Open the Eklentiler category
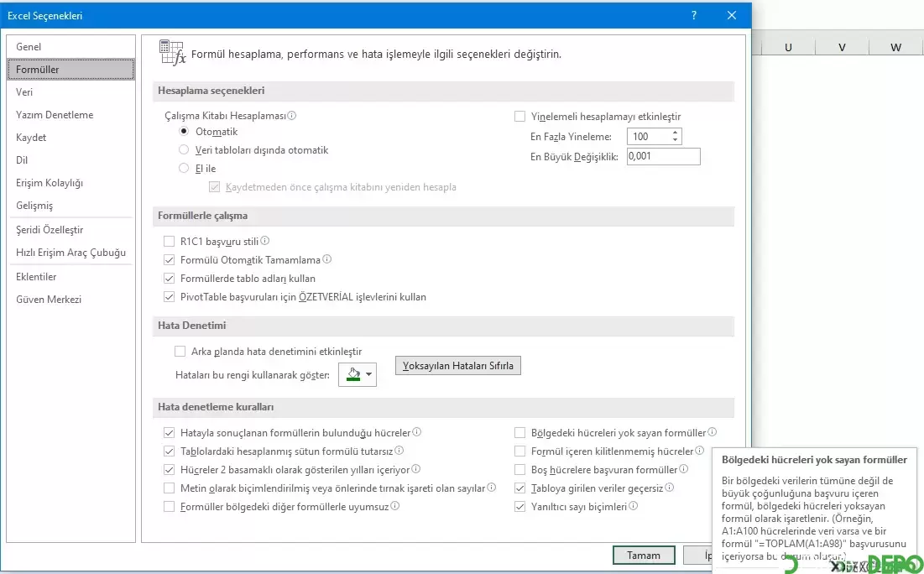The height and width of the screenshot is (574, 924). point(70,276)
